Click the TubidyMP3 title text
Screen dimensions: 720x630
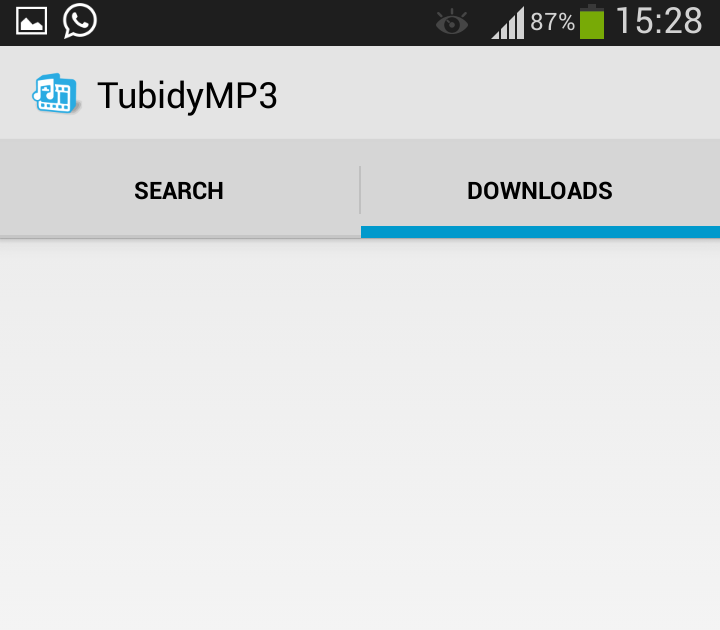(x=187, y=96)
